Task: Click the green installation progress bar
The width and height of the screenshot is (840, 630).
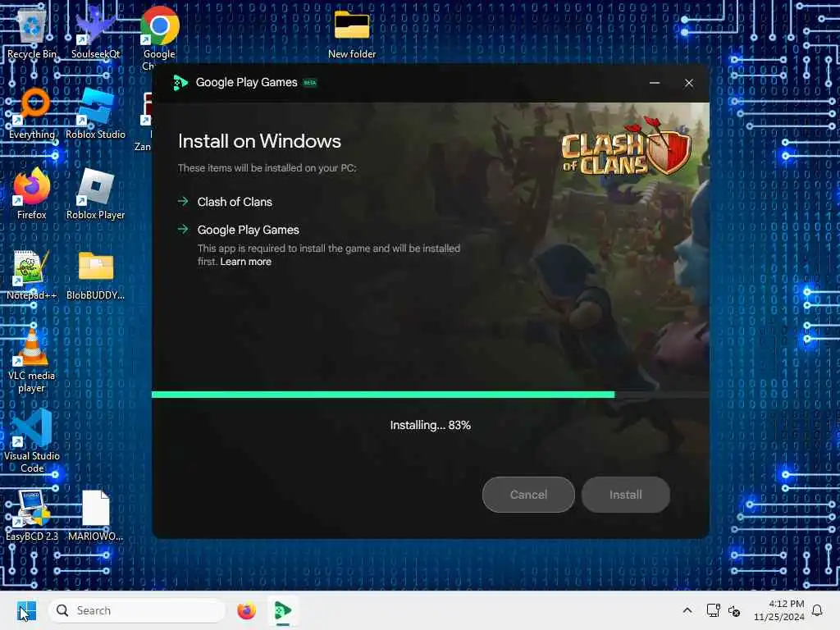Action: point(383,395)
